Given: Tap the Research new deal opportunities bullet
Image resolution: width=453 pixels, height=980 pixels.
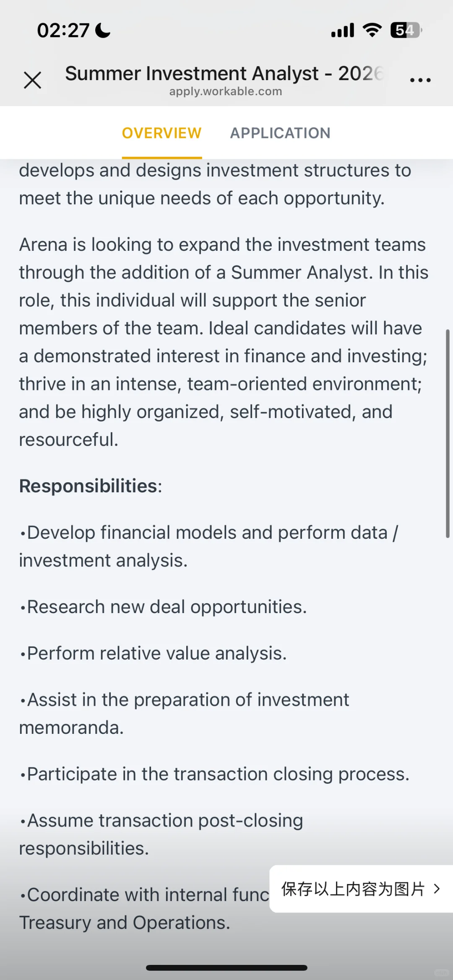Looking at the screenshot, I should click(x=164, y=607).
